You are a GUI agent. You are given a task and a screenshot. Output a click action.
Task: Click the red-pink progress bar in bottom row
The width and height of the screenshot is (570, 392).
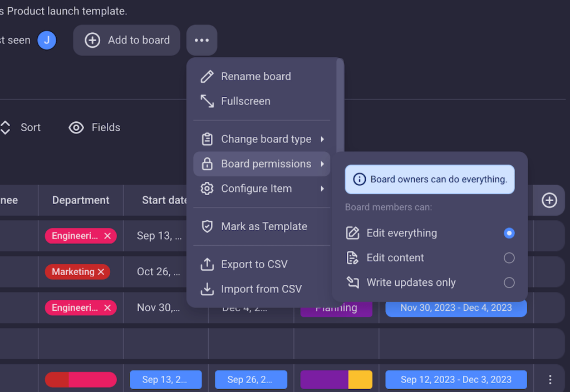(x=80, y=380)
